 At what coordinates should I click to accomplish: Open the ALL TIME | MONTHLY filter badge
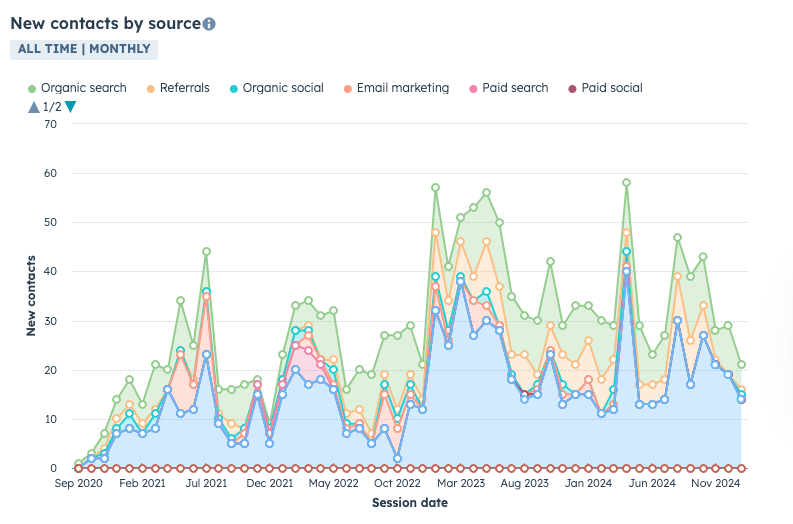click(x=84, y=49)
